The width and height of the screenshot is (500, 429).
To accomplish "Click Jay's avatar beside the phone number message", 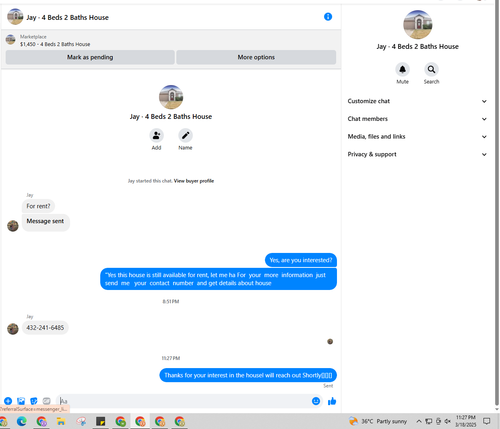I will point(13,329).
